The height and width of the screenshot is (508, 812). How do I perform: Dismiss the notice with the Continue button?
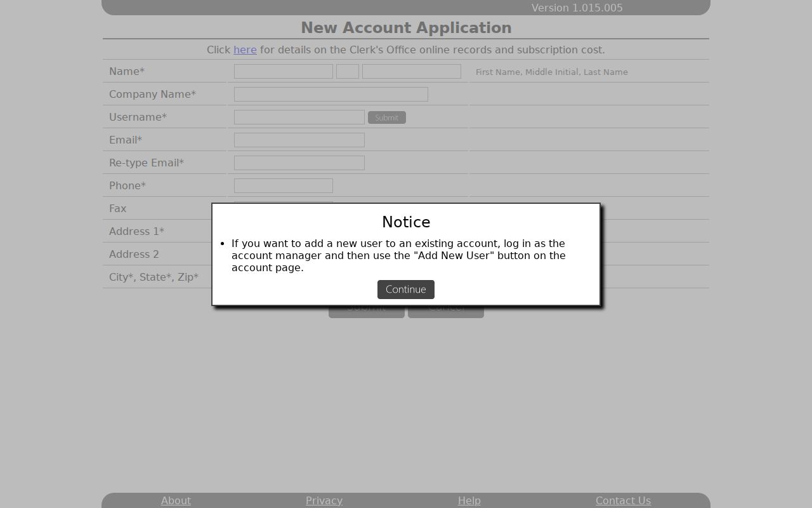click(x=406, y=290)
